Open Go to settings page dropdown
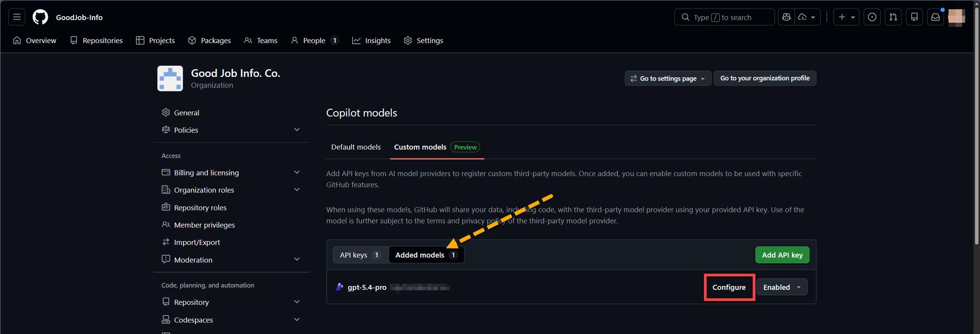The height and width of the screenshot is (334, 980). tap(668, 79)
